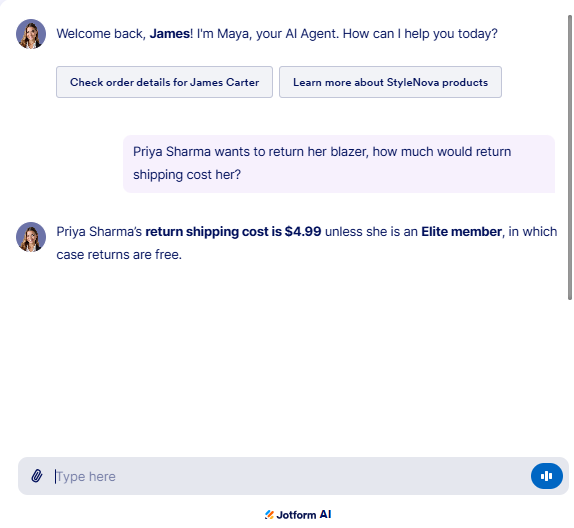Select 'Learn more about StyleNova products'

[390, 82]
